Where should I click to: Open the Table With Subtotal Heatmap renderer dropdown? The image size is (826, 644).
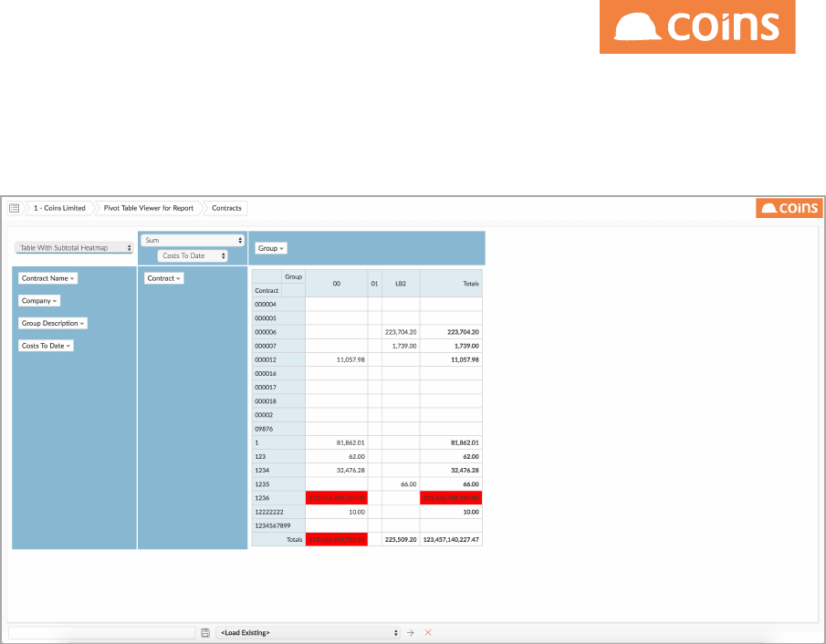pyautogui.click(x=74, y=247)
